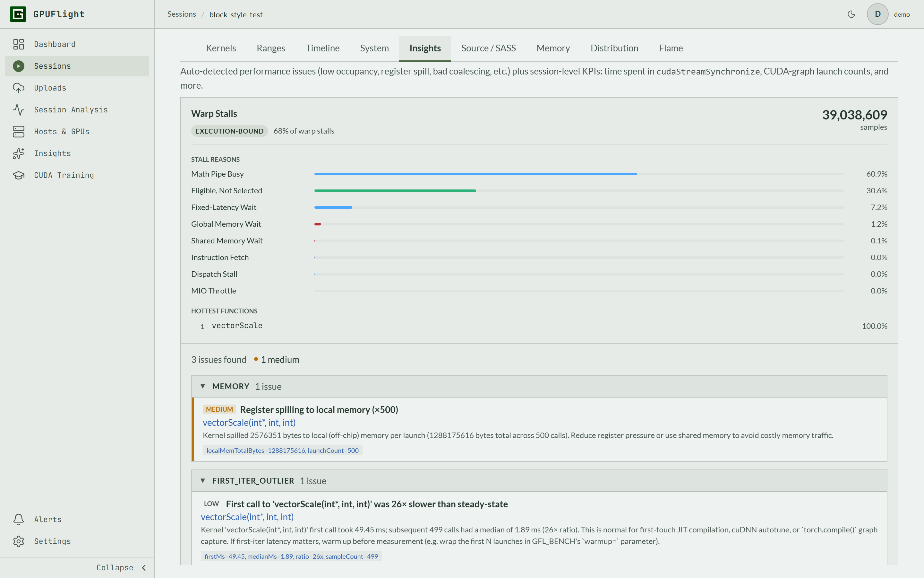Click the Session Analysis pulse icon

(x=18, y=110)
